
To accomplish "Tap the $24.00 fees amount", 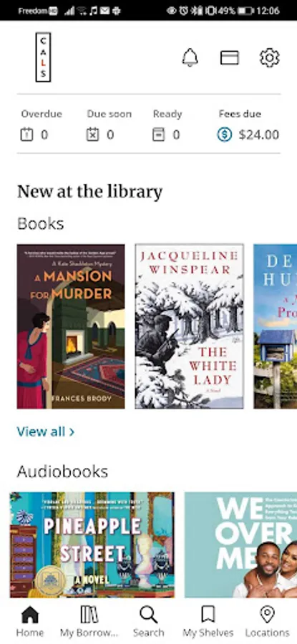I will pos(259,135).
